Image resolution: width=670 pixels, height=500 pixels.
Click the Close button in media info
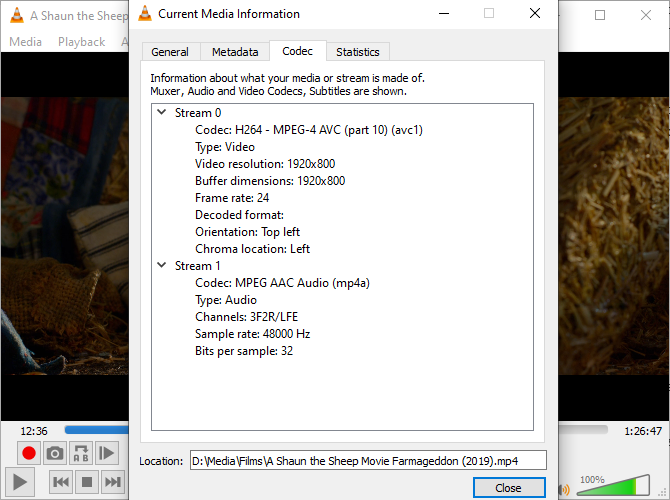coord(509,488)
